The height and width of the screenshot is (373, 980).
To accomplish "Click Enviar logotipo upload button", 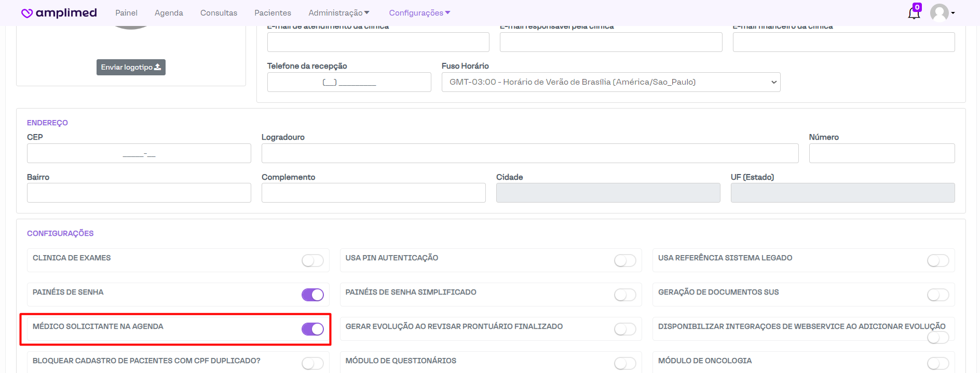I will tap(131, 67).
